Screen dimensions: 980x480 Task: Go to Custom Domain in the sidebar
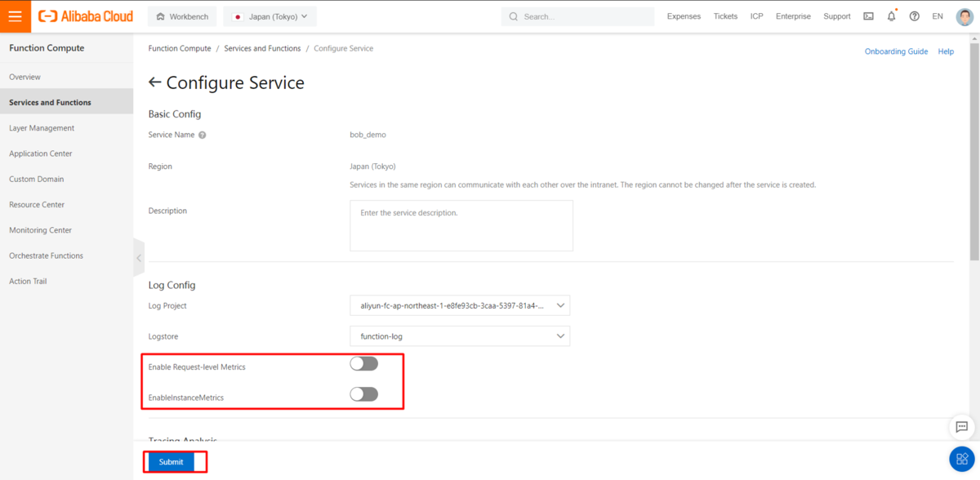(66, 179)
